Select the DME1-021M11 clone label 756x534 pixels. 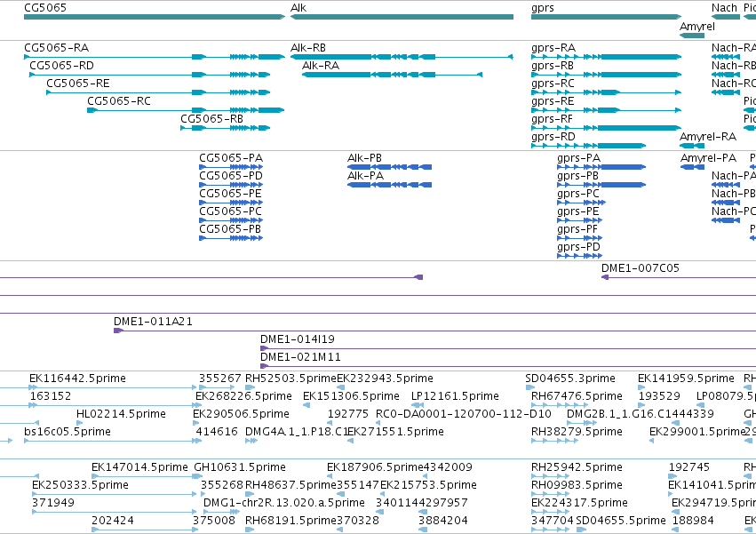(300, 357)
